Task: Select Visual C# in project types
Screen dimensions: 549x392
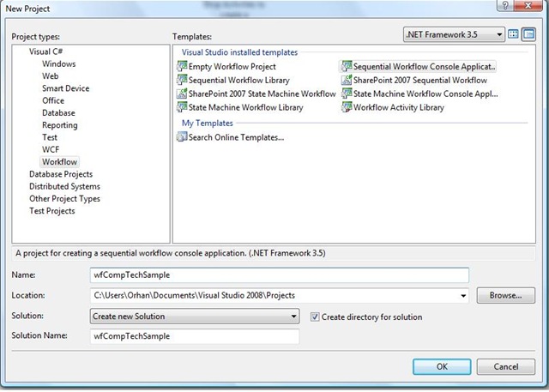Action: [x=45, y=51]
